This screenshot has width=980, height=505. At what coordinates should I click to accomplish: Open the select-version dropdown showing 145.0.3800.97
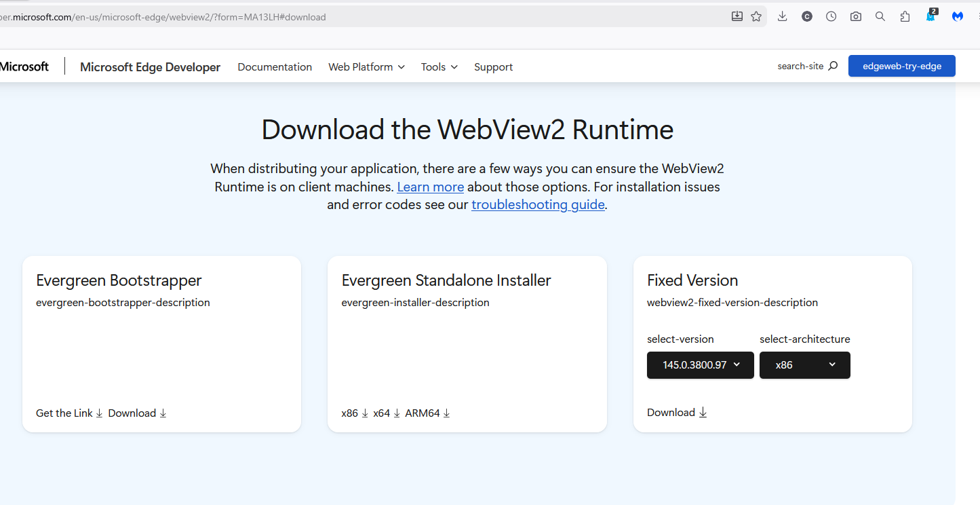point(700,365)
